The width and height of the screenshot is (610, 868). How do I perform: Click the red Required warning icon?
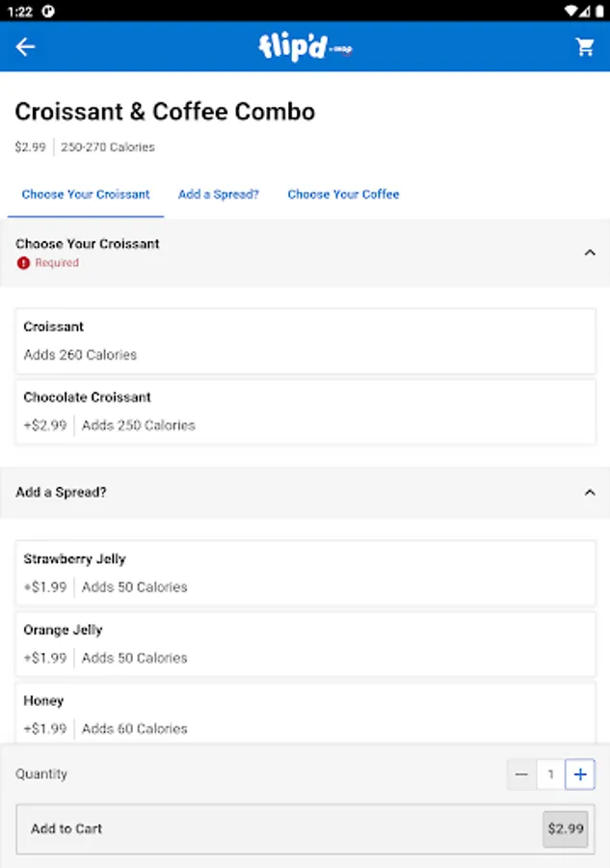tap(23, 262)
